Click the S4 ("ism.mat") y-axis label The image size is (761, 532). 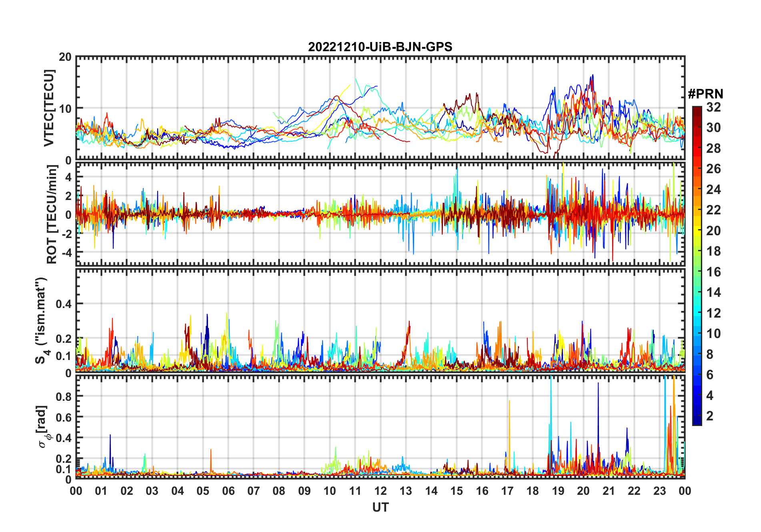coord(42,320)
